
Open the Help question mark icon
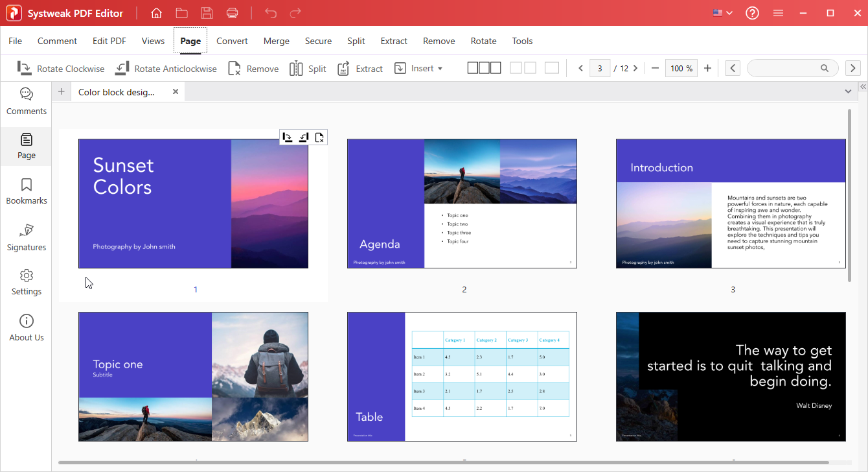(x=752, y=13)
